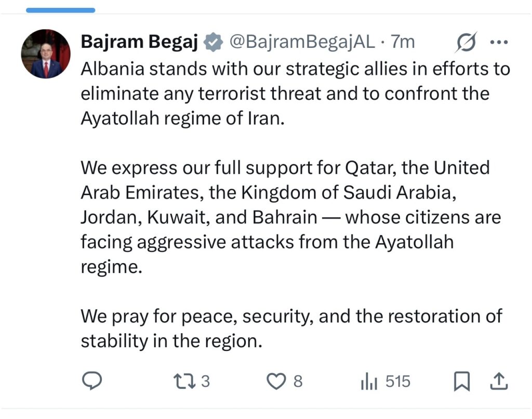Click the verified badge next to name
The width and height of the screenshot is (532, 419).
(212, 43)
